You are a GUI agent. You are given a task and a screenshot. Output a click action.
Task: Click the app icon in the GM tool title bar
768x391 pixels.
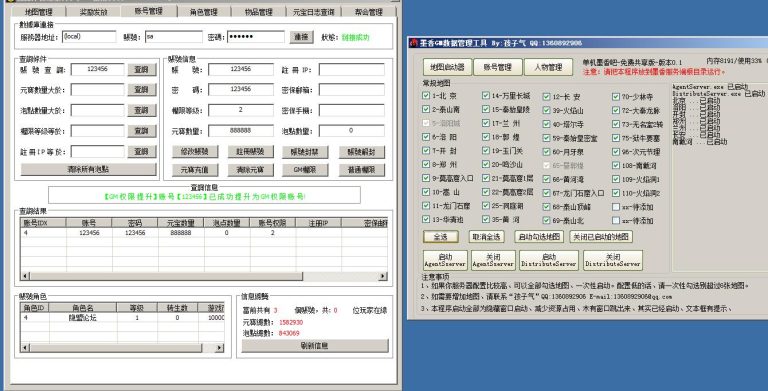413,43
